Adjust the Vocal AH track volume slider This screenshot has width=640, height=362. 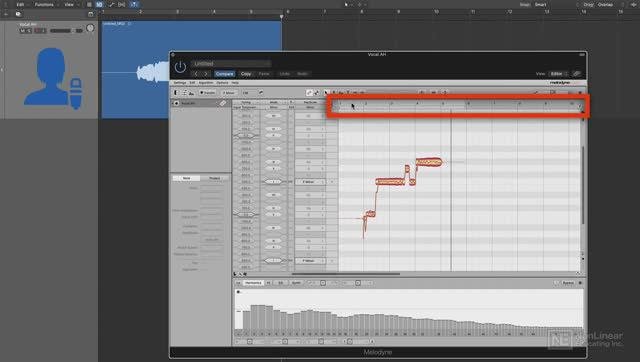[x=66, y=31]
